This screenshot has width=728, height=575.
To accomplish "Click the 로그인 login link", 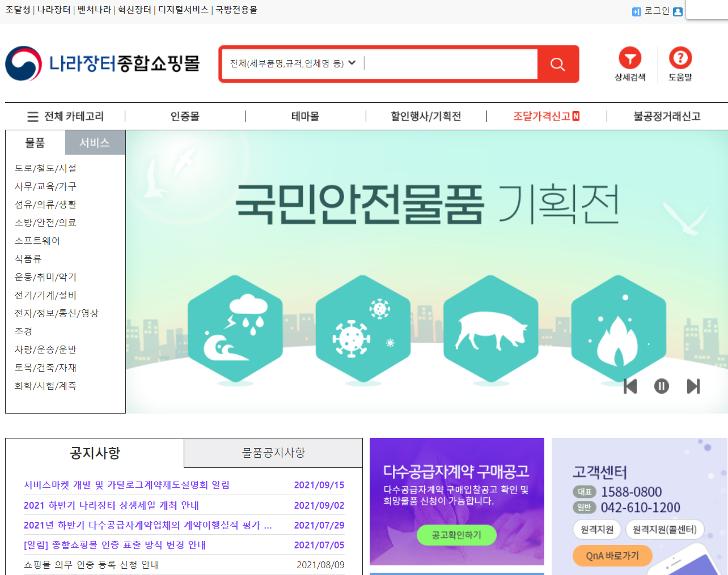I will (x=657, y=11).
